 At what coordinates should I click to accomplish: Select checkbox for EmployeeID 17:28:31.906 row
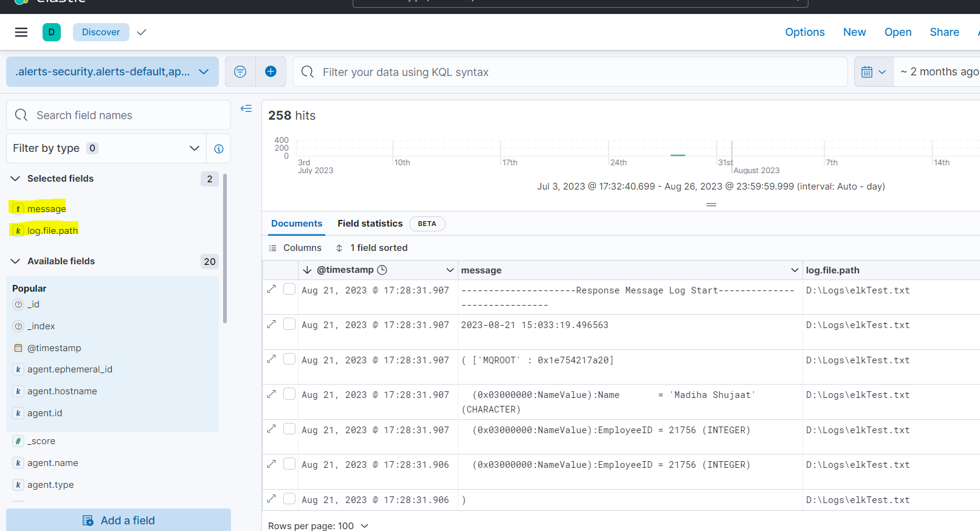tap(289, 464)
